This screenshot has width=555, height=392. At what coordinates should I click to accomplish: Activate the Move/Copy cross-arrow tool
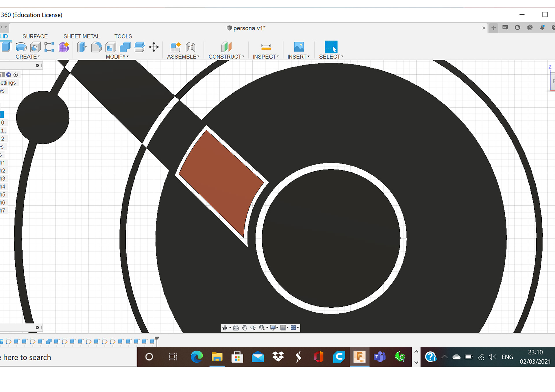coord(154,47)
